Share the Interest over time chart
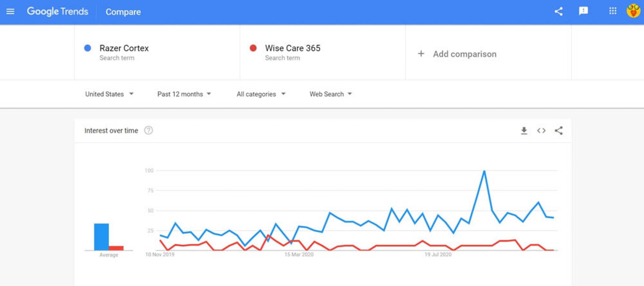Image resolution: width=644 pixels, height=286 pixels. (558, 131)
